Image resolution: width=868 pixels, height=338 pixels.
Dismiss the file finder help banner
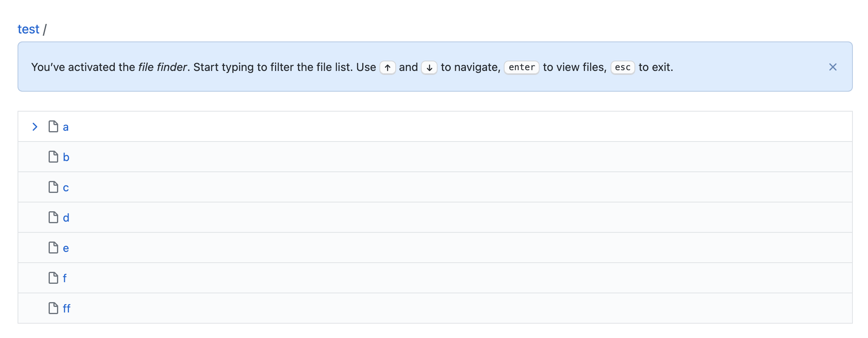coord(833,67)
